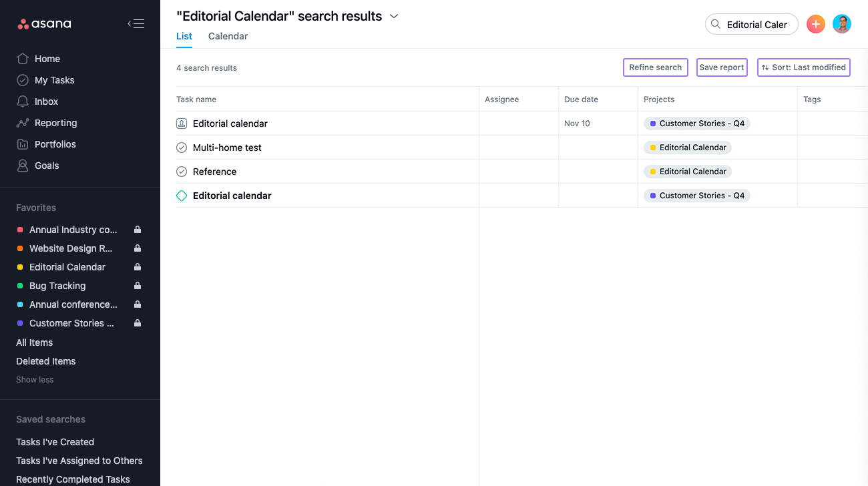Open the All Items link

click(x=35, y=342)
